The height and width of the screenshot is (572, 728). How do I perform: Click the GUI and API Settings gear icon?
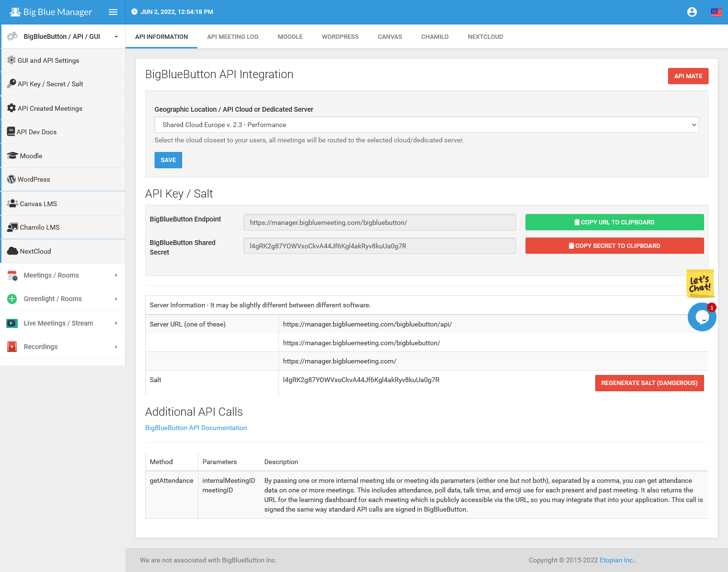(x=12, y=60)
